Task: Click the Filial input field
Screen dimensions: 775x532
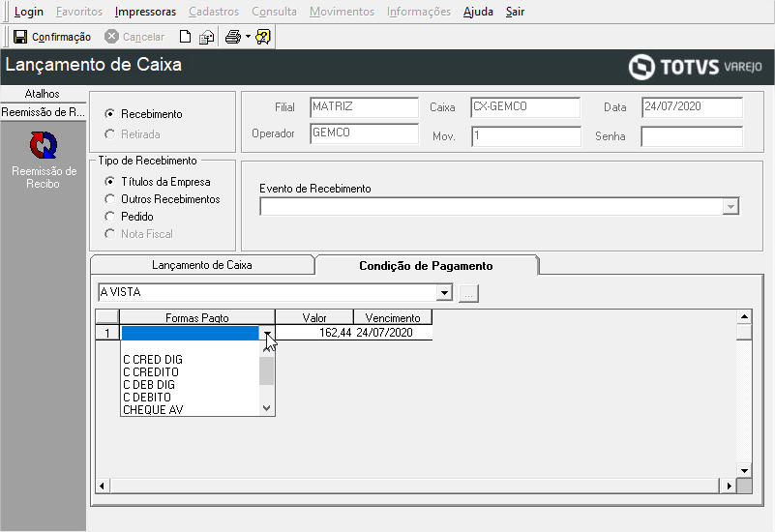Action: pos(364,107)
